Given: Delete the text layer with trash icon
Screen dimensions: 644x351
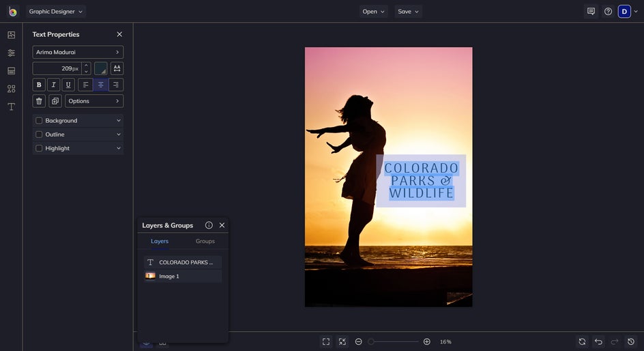Looking at the screenshot, I should point(39,101).
